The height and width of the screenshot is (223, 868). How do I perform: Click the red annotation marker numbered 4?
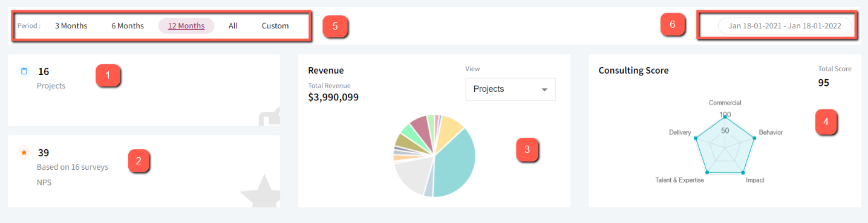(x=826, y=122)
